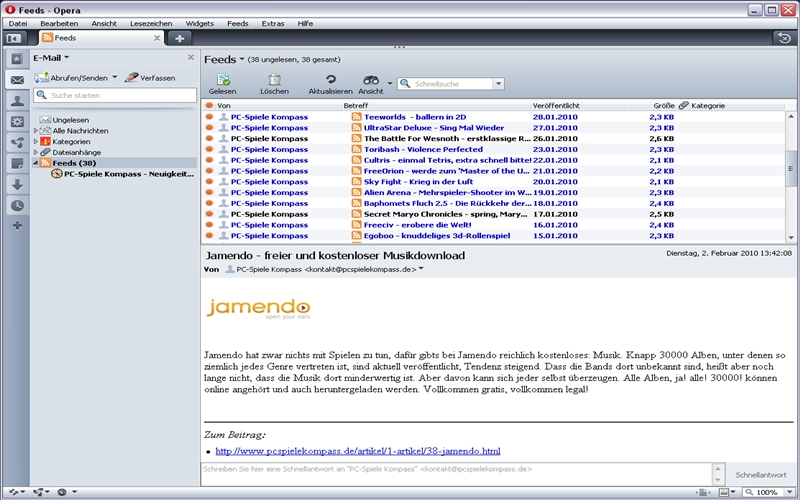Screen dimensions: 800x500
Task: Add a panel with the plus icon
Action: tap(17, 226)
